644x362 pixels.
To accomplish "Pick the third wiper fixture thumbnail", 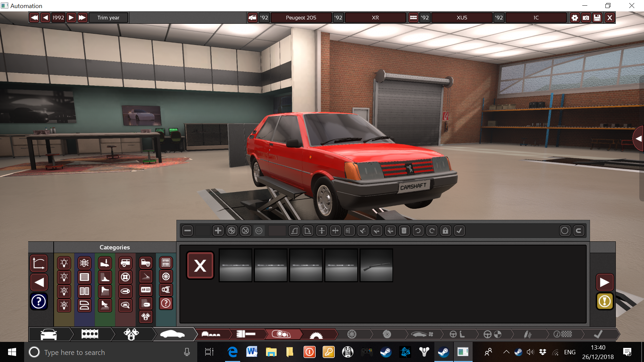I will pyautogui.click(x=306, y=265).
